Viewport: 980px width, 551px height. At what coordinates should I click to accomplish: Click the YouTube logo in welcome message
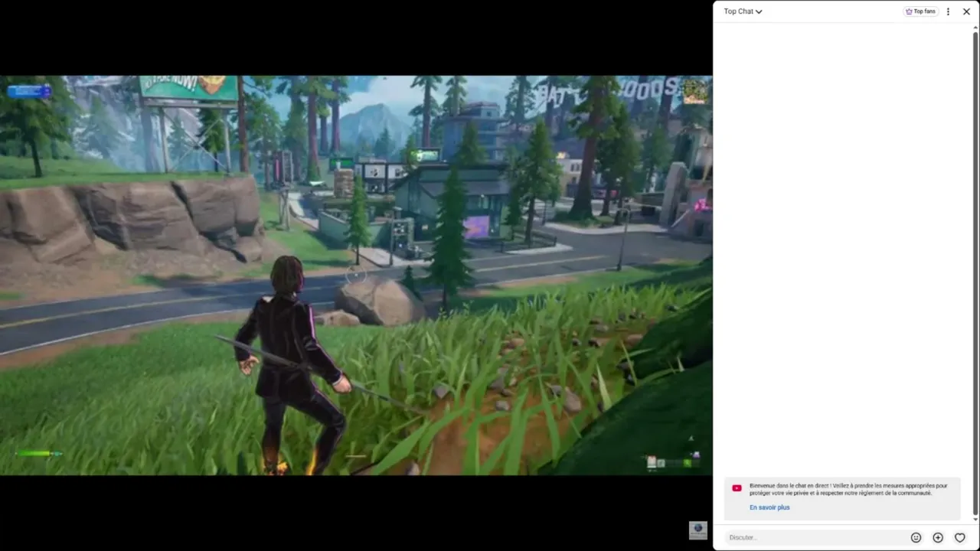point(737,488)
